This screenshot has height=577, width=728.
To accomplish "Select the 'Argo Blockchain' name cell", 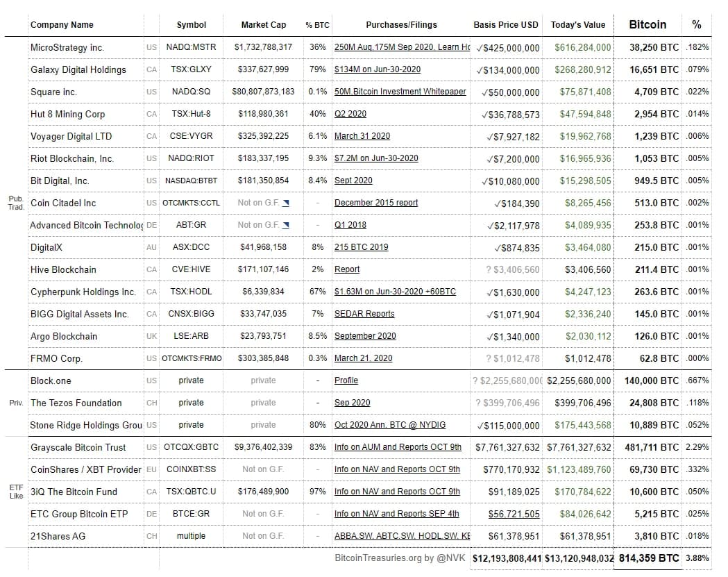I will [86, 336].
